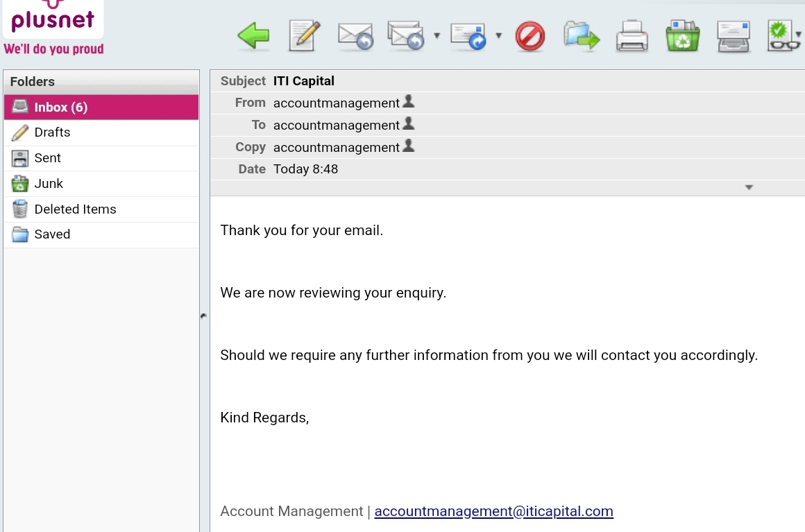The height and width of the screenshot is (532, 805).
Task: Open the Sent folder
Action: (x=101, y=158)
